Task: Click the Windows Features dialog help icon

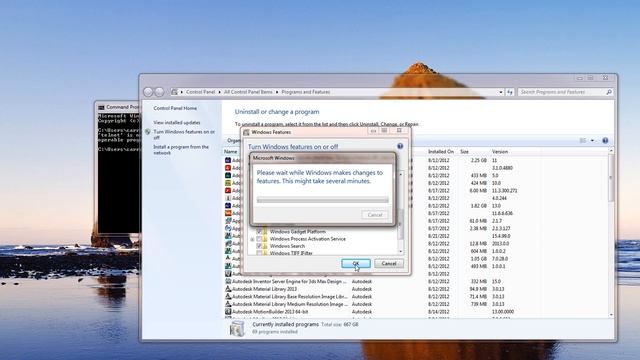Action: (400, 146)
